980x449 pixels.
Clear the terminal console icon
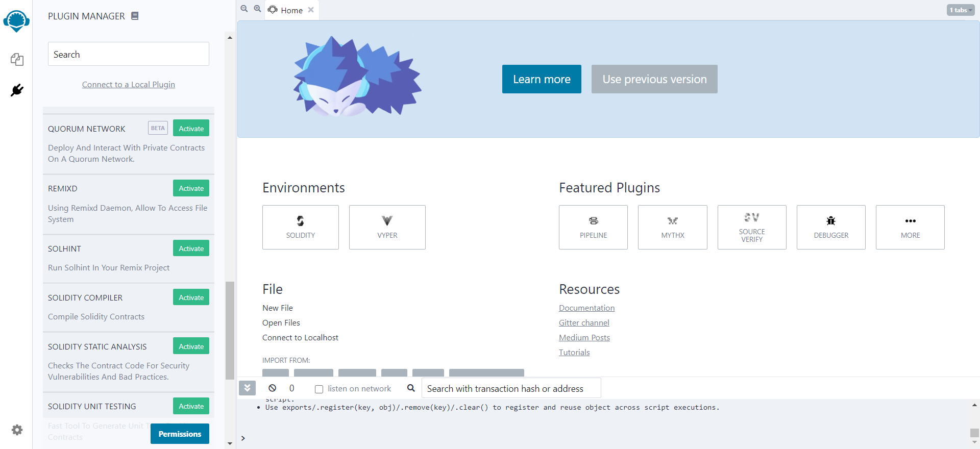click(273, 388)
